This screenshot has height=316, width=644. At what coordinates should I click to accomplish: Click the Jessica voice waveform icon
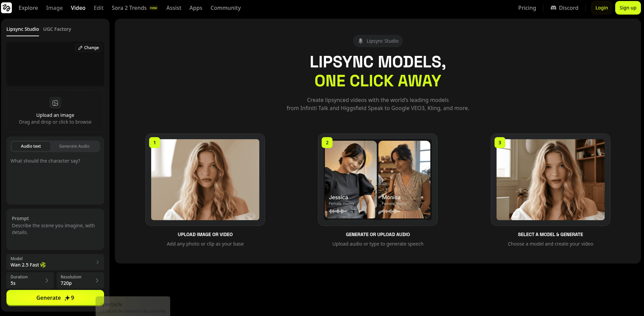point(338,211)
